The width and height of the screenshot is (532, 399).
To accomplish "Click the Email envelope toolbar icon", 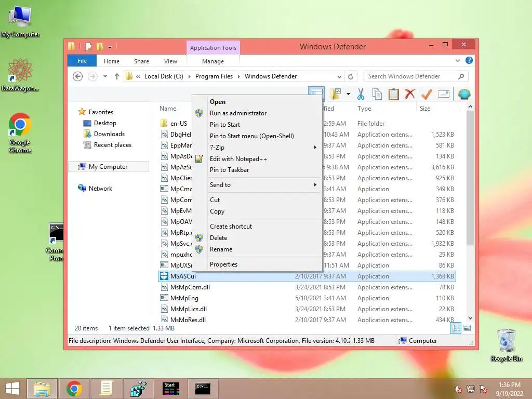I will point(444,94).
